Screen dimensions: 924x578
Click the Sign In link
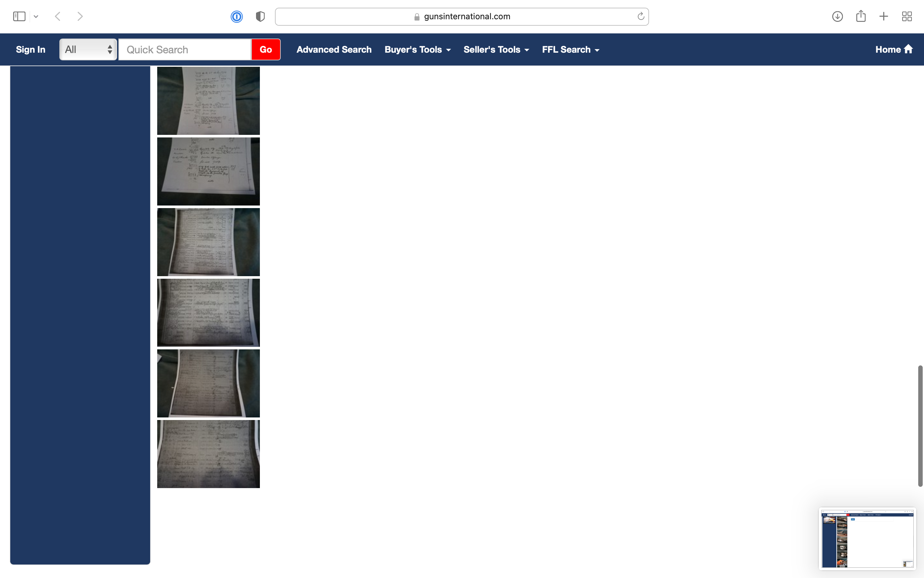pos(30,49)
